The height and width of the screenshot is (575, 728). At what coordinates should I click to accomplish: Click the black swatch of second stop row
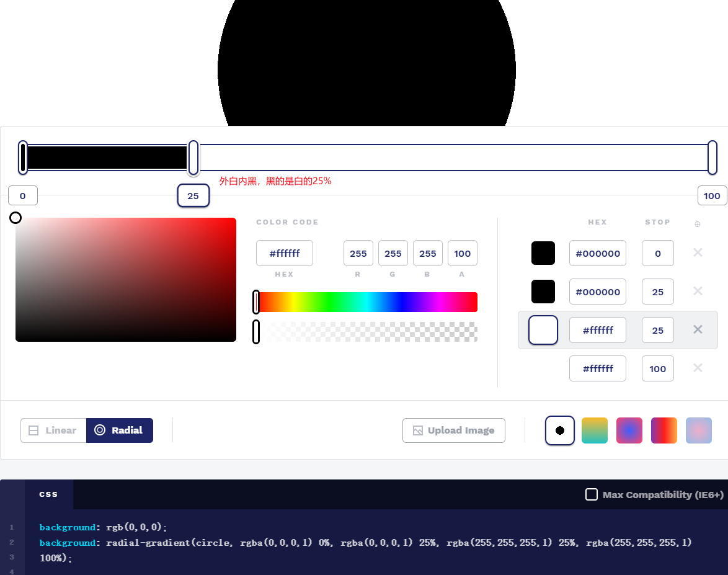(x=543, y=292)
